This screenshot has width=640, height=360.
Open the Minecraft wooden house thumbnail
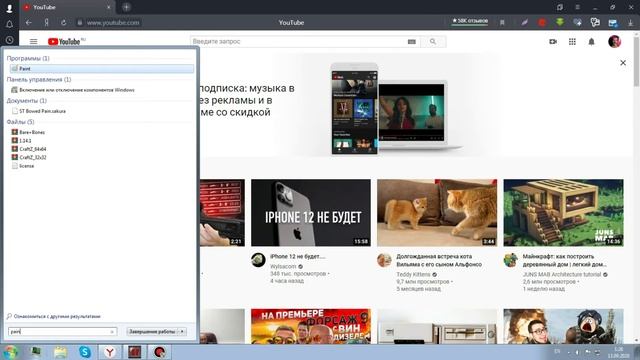coord(563,213)
